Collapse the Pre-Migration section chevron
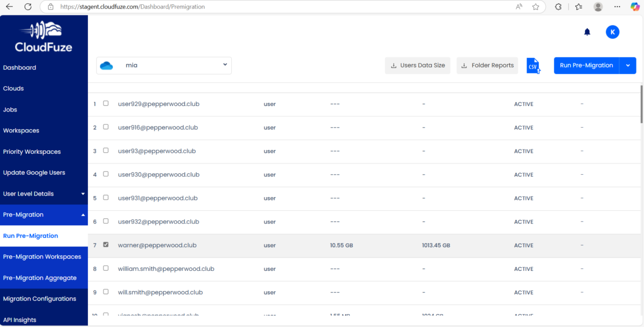The width and height of the screenshot is (644, 327). tap(82, 214)
